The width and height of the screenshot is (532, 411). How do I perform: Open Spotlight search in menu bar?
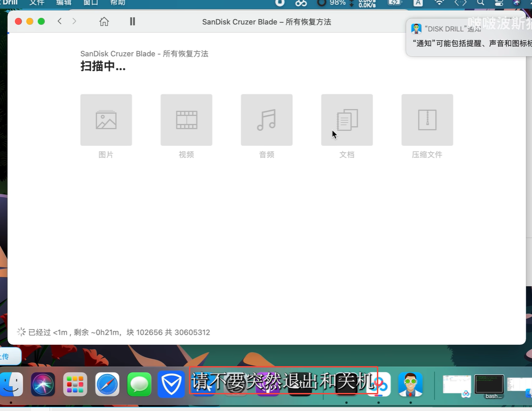point(481,3)
